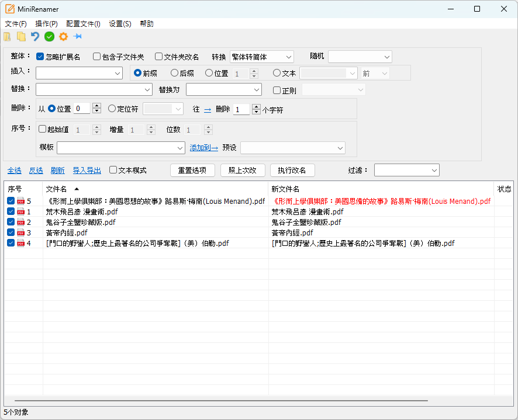Viewport: 518px width, 420px height.
Task: Click the blue undo arrow icon
Action: click(35, 37)
